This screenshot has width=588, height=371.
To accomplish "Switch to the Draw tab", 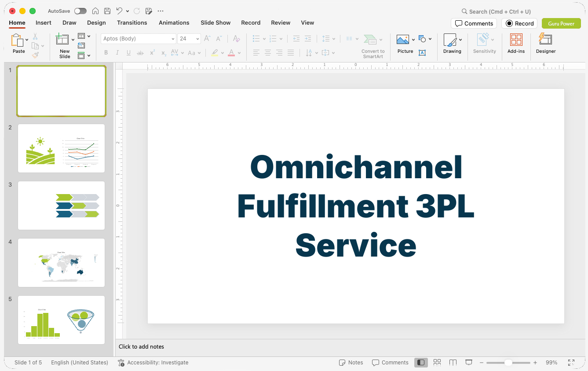I will point(69,23).
